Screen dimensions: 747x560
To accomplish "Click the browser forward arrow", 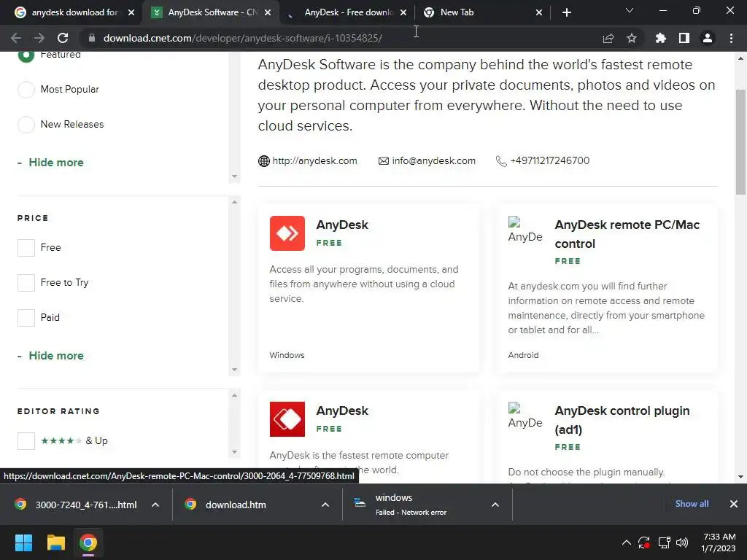I will [x=39, y=38].
